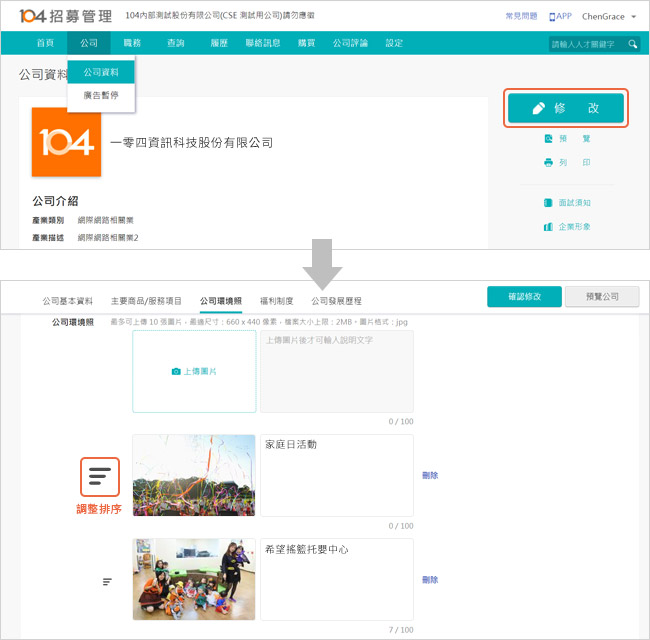Screen dimensions: 650x640
Task: Open the 公司評論 navigation menu
Action: pyautogui.click(x=350, y=43)
